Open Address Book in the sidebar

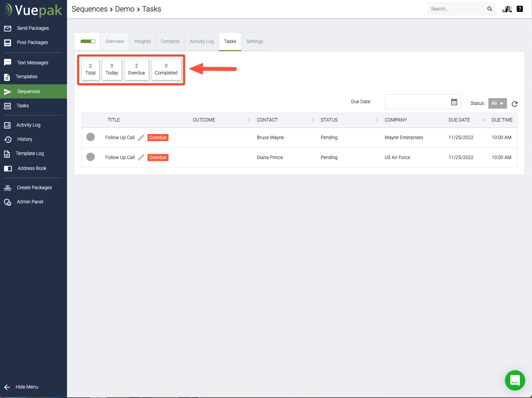pos(32,168)
